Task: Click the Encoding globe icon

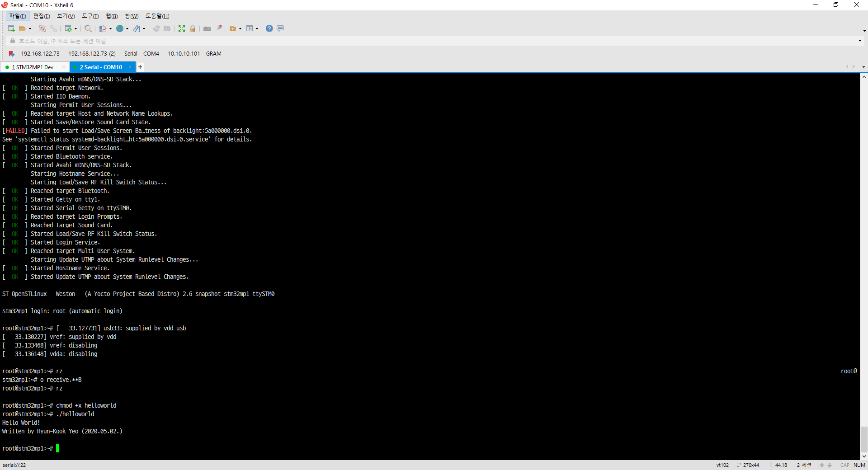Action: (x=120, y=28)
